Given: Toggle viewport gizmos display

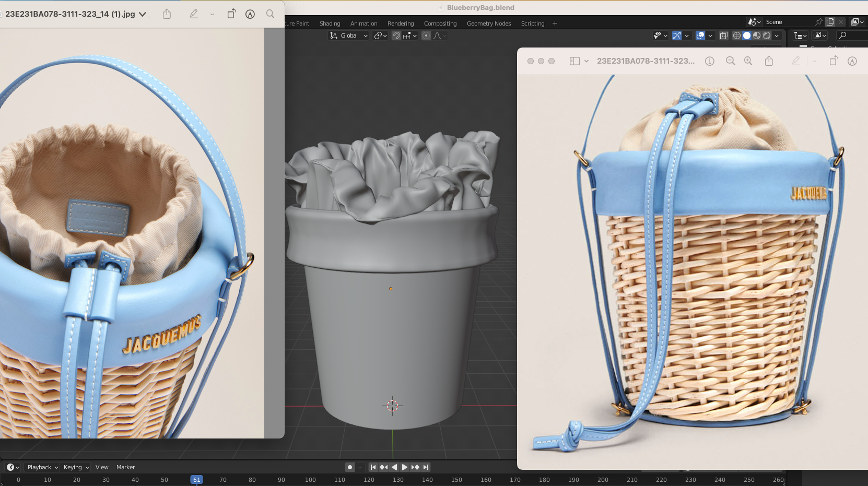Looking at the screenshot, I should (677, 35).
